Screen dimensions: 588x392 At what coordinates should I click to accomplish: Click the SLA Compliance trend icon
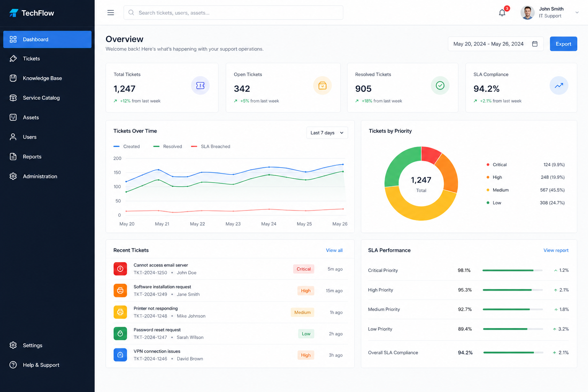559,85
